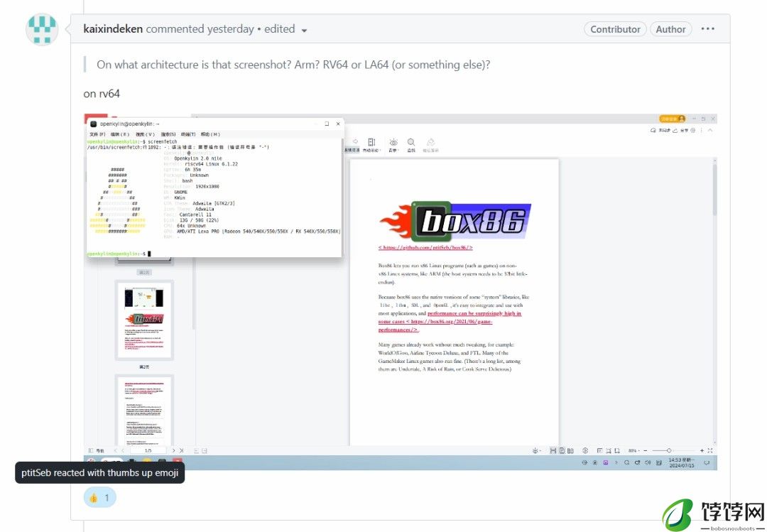Open the comment's three-dot options menu
Viewport: 767px width, 532px height.
click(707, 29)
